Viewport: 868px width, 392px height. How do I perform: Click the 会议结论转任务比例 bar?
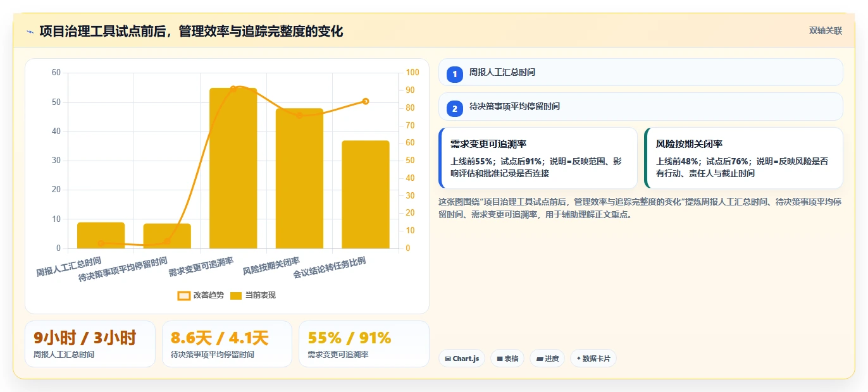pos(366,195)
